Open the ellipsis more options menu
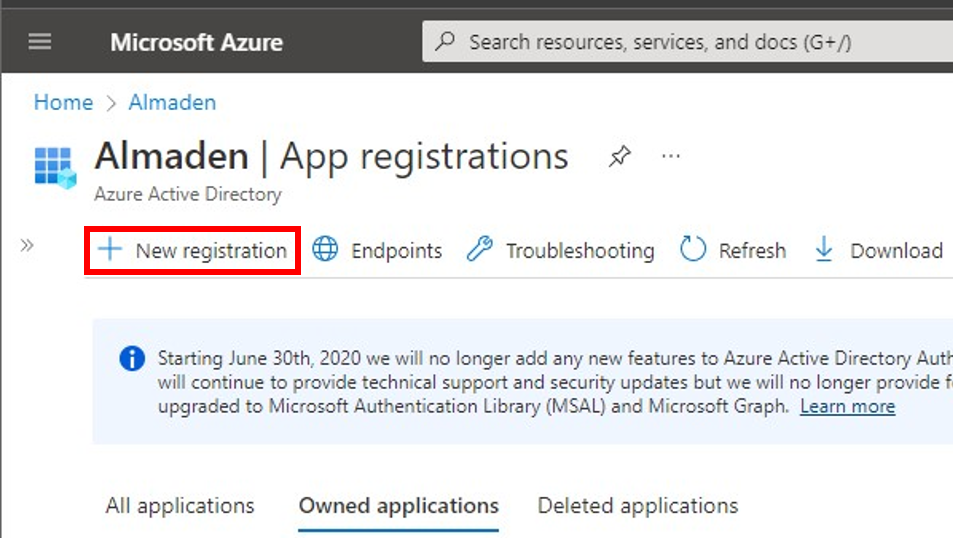953x538 pixels. click(x=671, y=157)
